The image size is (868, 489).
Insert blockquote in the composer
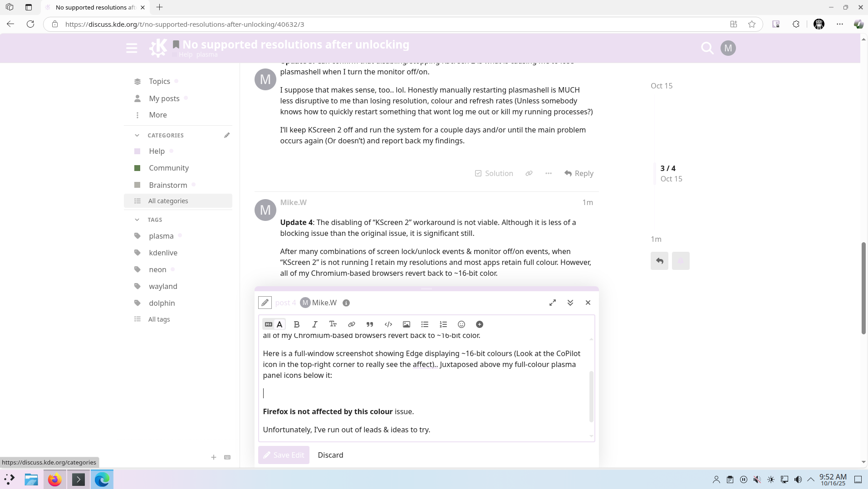click(370, 324)
